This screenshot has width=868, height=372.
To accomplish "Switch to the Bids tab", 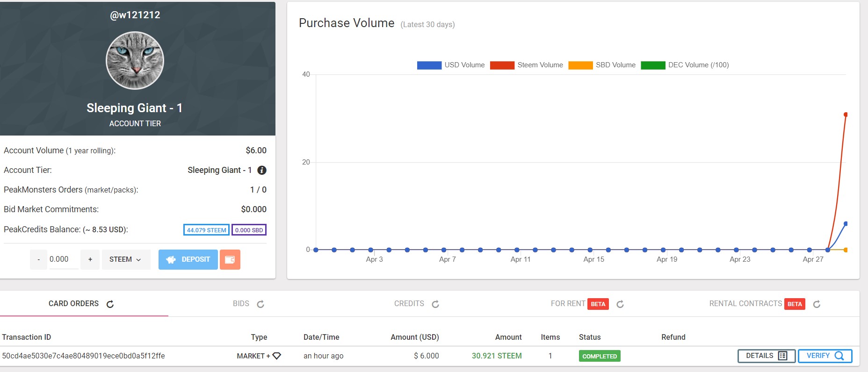I will (241, 304).
